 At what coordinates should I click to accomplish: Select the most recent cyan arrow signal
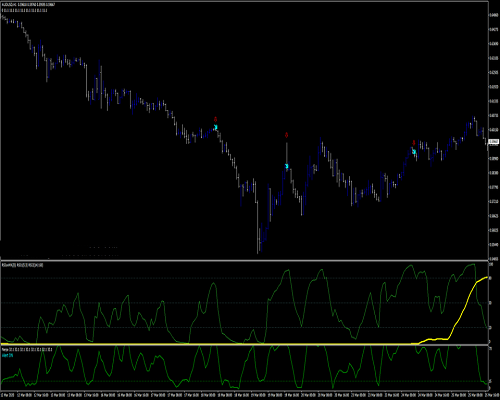[414, 152]
